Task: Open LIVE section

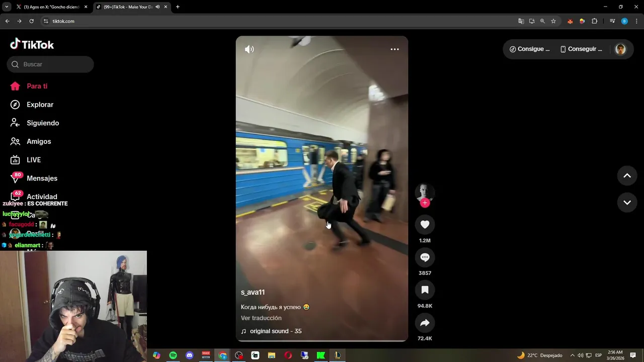Action: [26, 160]
